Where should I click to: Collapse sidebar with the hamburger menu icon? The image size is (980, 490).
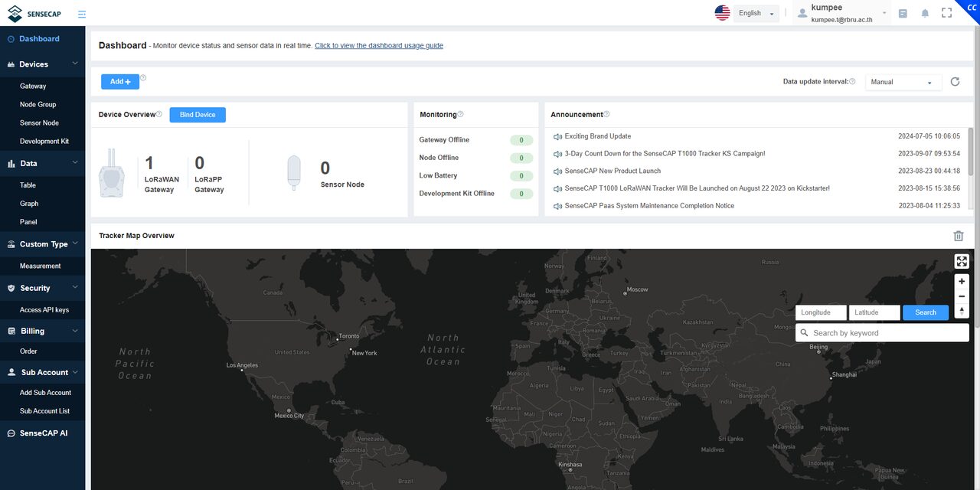[82, 14]
